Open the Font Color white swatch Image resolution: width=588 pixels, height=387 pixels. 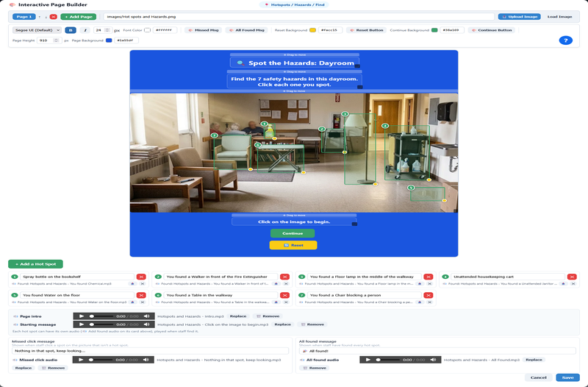click(148, 30)
